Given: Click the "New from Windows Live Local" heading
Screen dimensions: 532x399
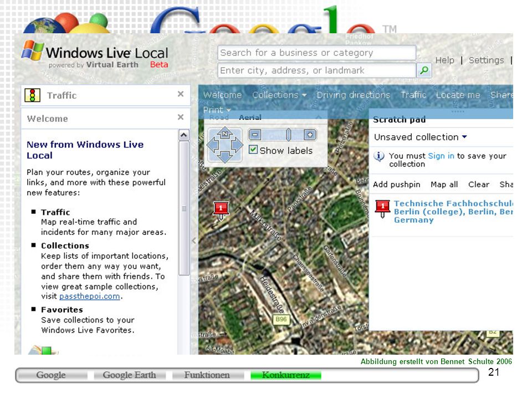Looking at the screenshot, I should 85,150.
